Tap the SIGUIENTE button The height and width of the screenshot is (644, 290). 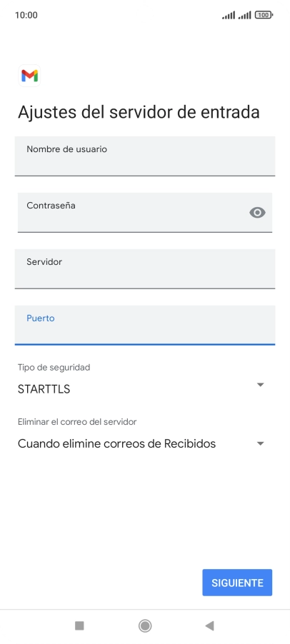click(237, 583)
